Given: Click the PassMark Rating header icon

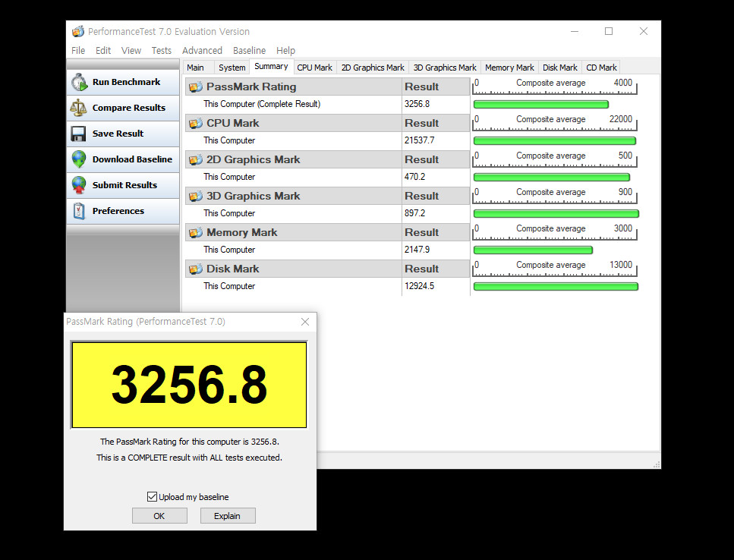Looking at the screenshot, I should point(195,87).
